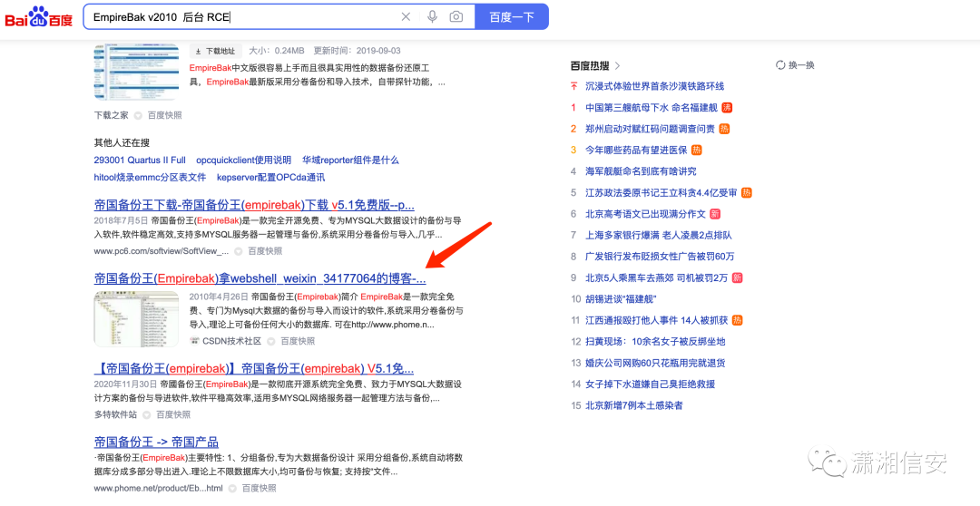Open the www.pc6.com/softview source URL

[162, 251]
